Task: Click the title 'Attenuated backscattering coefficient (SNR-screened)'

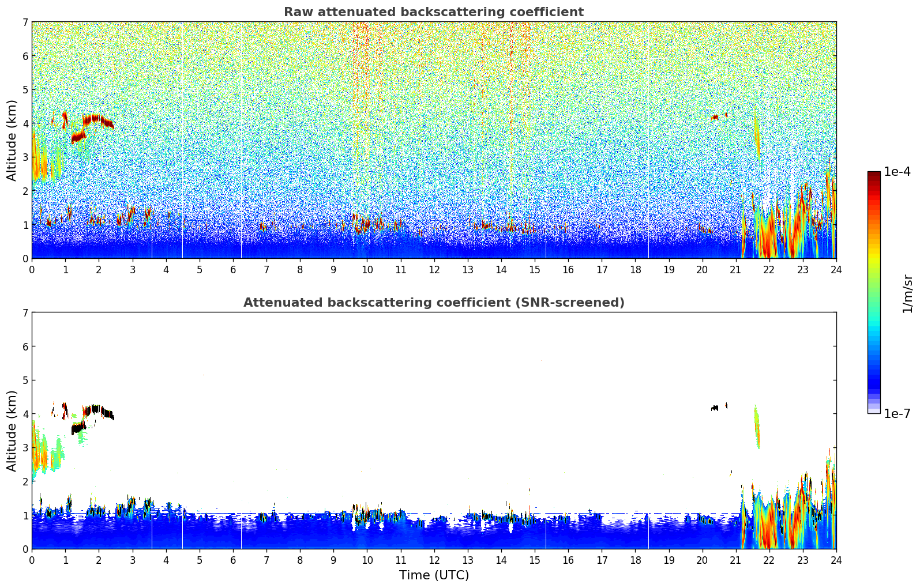Action: (x=434, y=303)
